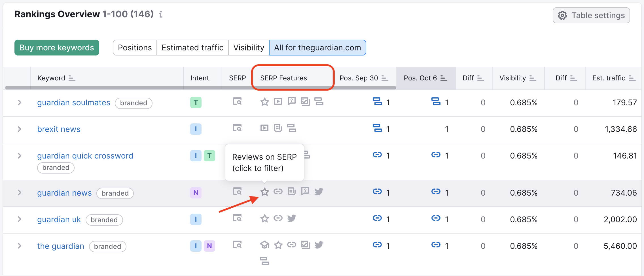Select the All for theguardian.com tab

point(317,48)
